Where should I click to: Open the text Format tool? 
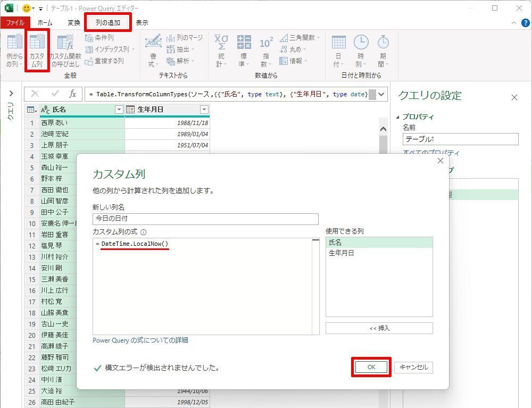[153, 51]
